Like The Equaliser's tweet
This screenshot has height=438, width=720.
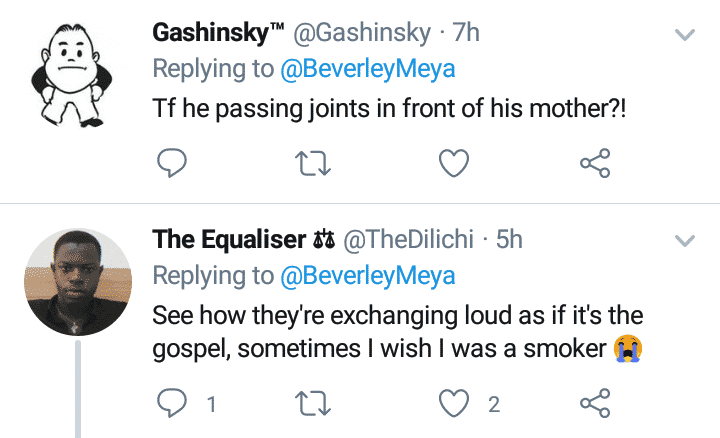pos(454,403)
